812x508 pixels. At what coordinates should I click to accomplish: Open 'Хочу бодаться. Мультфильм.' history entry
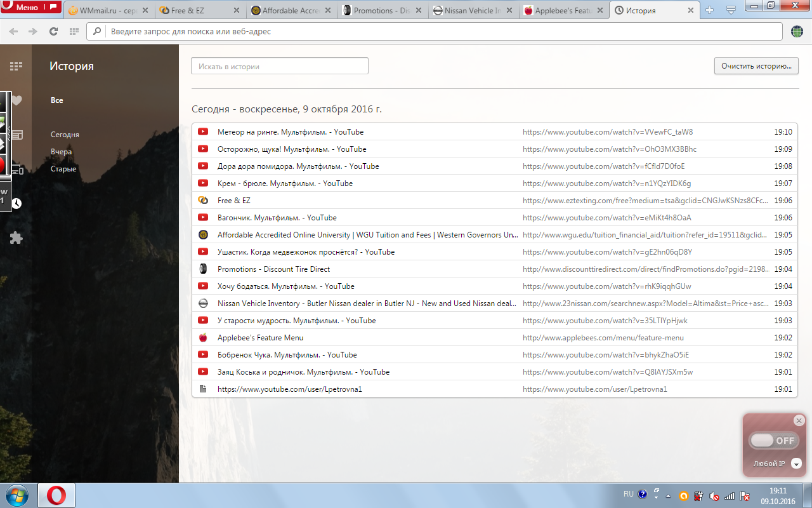coord(286,286)
